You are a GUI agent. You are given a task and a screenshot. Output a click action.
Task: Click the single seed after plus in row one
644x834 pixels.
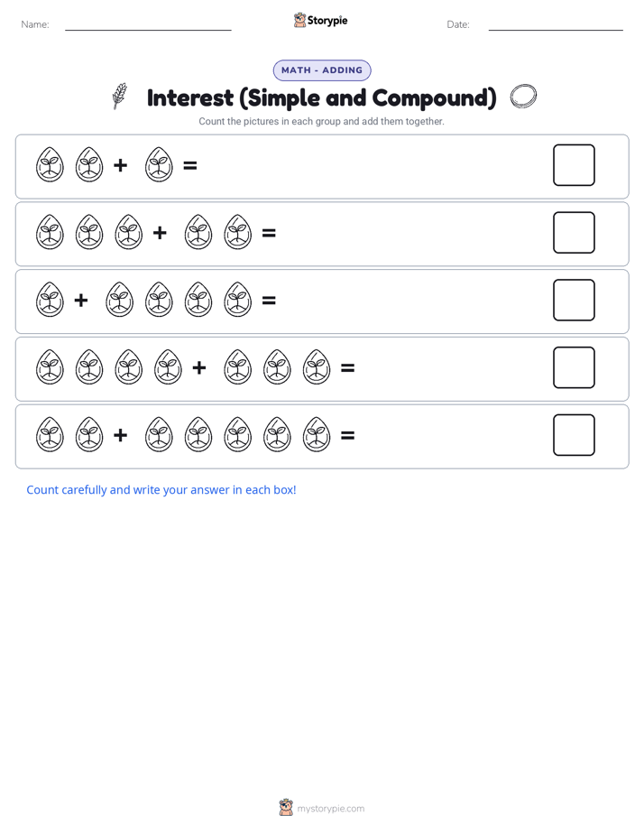[159, 165]
